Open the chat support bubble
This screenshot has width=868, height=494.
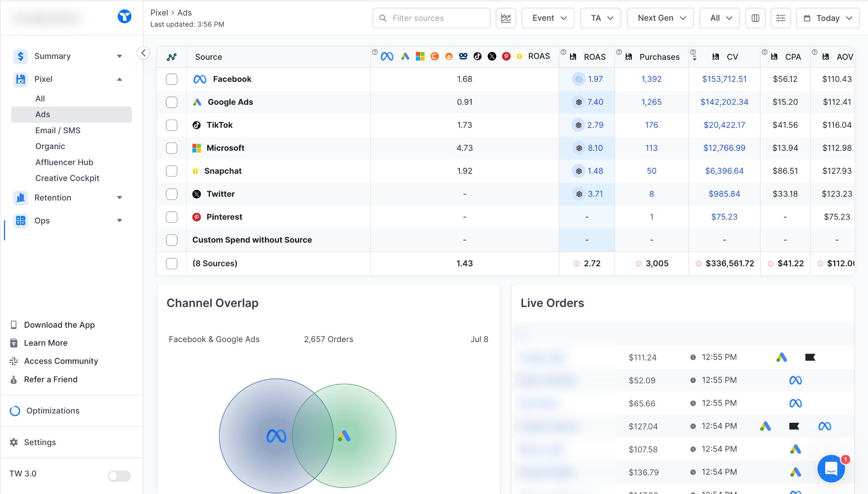click(x=831, y=469)
